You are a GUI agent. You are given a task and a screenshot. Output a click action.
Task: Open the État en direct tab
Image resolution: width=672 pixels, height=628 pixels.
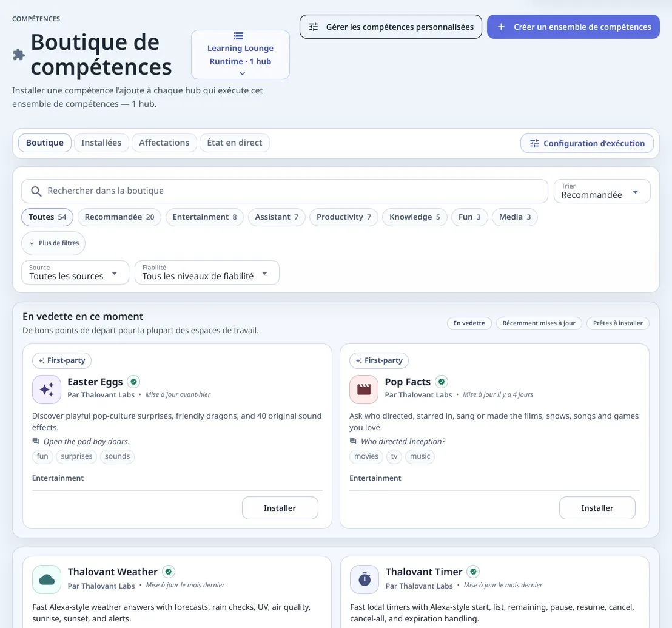[235, 143]
